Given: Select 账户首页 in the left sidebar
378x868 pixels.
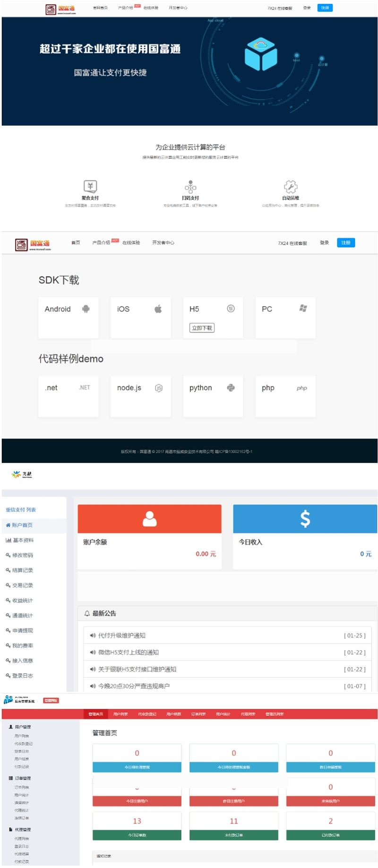Looking at the screenshot, I should pyautogui.click(x=22, y=525).
